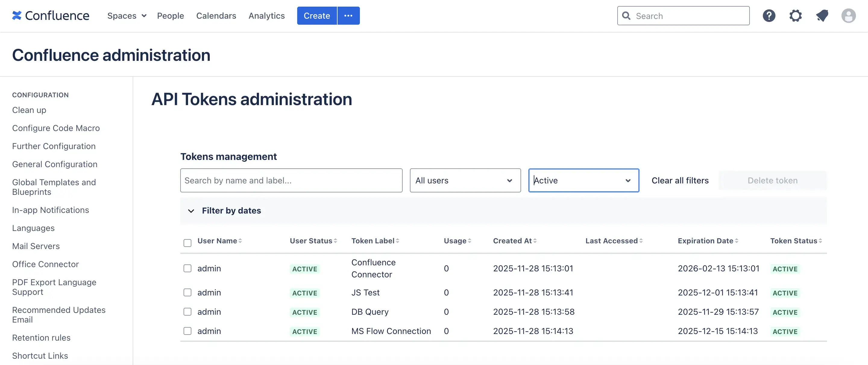Viewport: 868px width, 365px height.
Task: Check the MS Flow Connection token row
Action: pyautogui.click(x=187, y=331)
